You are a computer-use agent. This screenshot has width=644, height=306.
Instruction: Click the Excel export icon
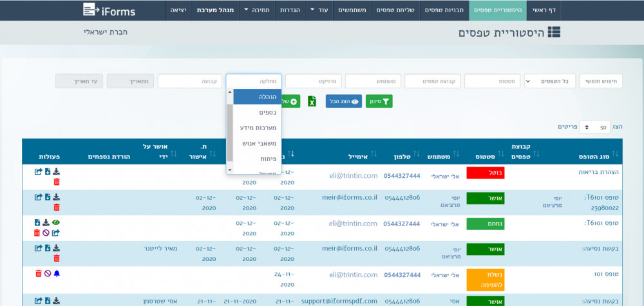tap(312, 101)
